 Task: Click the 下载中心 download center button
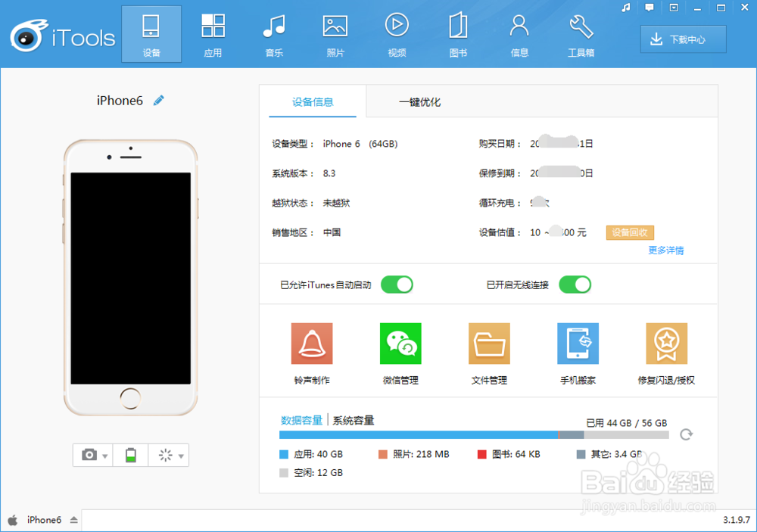click(x=683, y=39)
